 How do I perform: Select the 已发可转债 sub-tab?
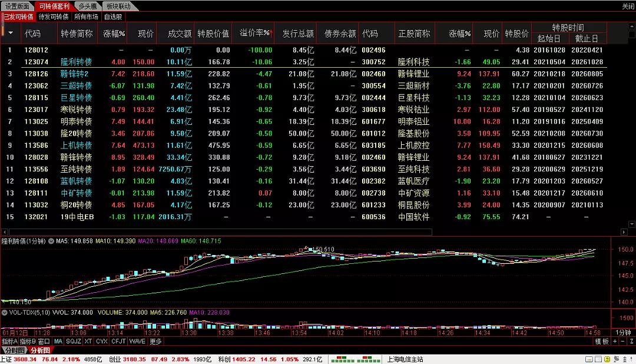coord(19,16)
